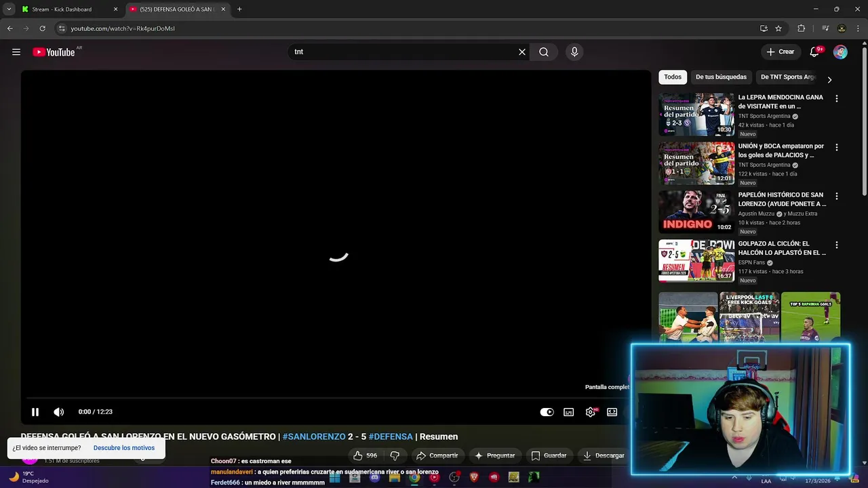The image size is (868, 488).
Task: Save the video with Guardar
Action: pos(549,455)
